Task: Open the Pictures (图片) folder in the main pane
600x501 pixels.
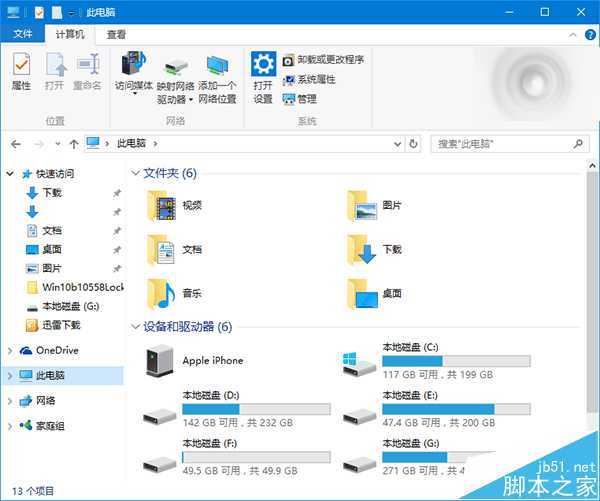Action: pyautogui.click(x=374, y=206)
